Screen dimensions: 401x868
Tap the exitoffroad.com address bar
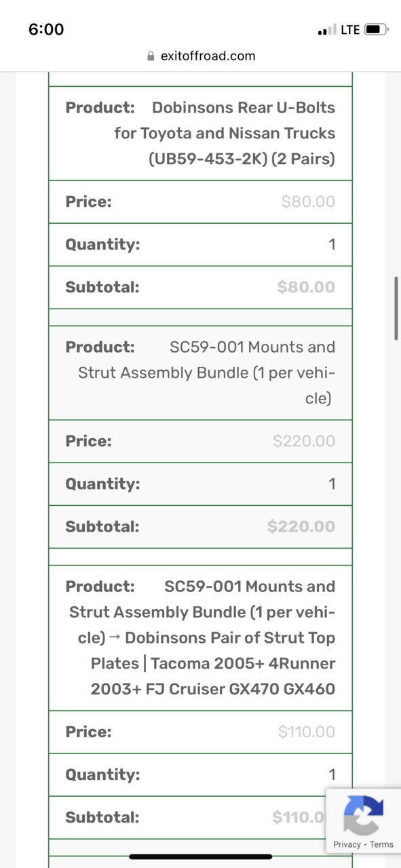click(x=201, y=56)
